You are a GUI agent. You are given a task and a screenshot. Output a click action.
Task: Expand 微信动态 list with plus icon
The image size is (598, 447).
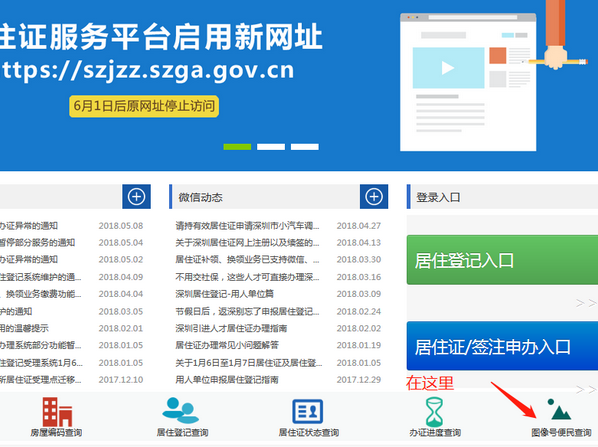point(374,196)
